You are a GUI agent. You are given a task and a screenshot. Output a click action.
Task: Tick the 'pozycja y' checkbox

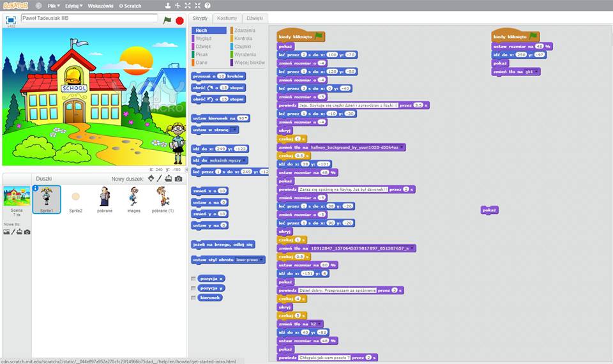tap(193, 288)
